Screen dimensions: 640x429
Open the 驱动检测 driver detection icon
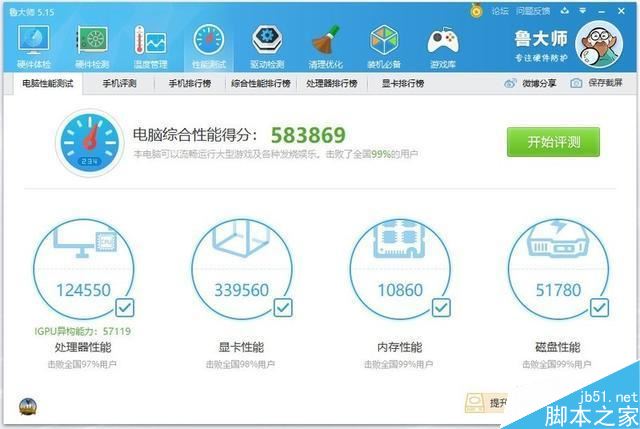[x=267, y=46]
